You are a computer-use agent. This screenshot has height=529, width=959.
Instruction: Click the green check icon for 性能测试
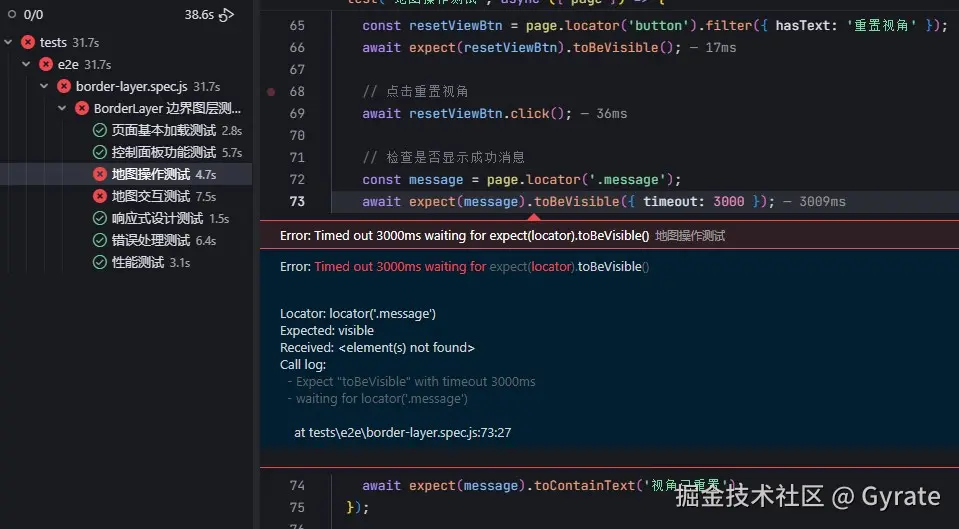99,263
